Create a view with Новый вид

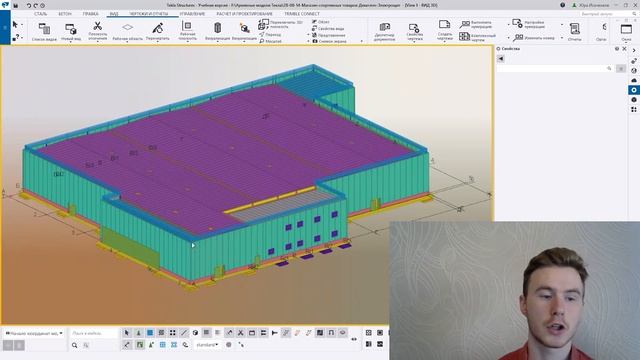tap(71, 31)
